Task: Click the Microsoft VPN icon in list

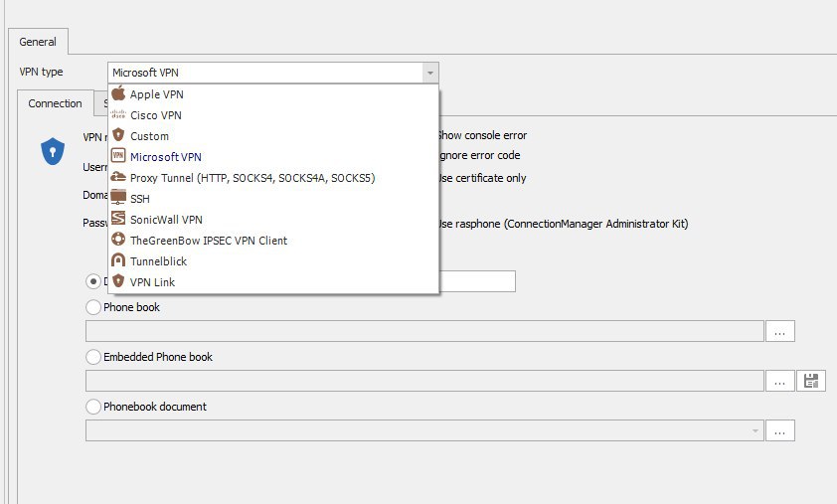Action: (118, 156)
